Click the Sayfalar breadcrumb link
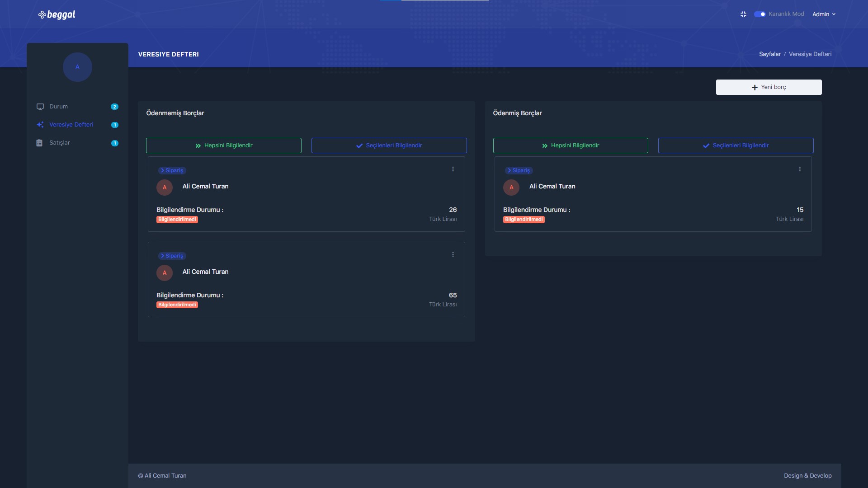Screen dimensions: 868x488 pyautogui.click(x=770, y=54)
